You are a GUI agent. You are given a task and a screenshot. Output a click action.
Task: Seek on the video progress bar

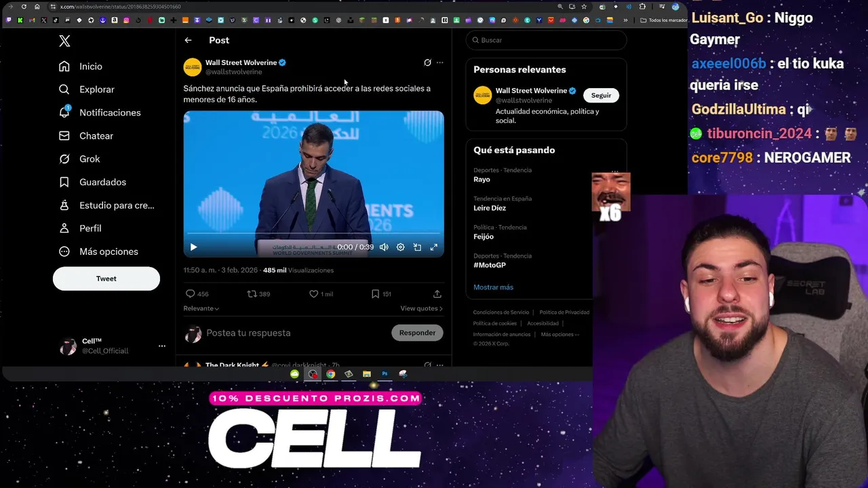pos(313,234)
